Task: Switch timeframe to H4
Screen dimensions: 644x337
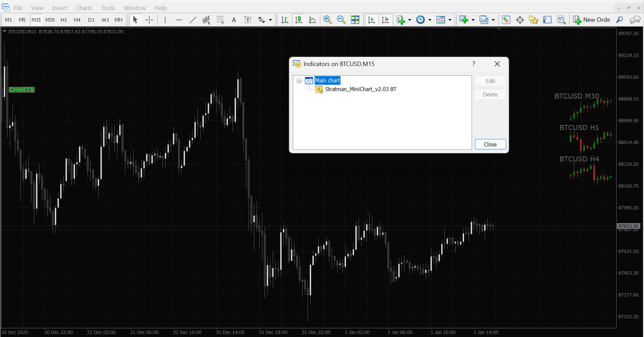Action: pos(77,20)
